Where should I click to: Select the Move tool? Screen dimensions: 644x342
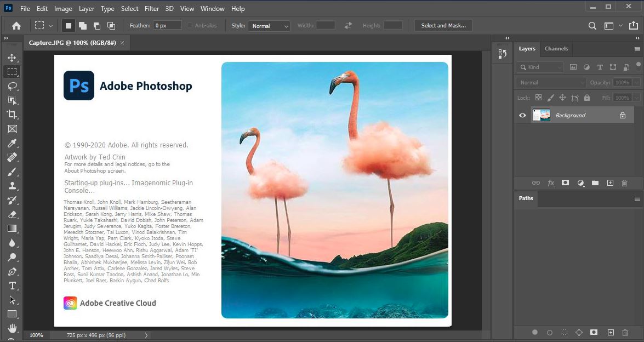tap(12, 57)
